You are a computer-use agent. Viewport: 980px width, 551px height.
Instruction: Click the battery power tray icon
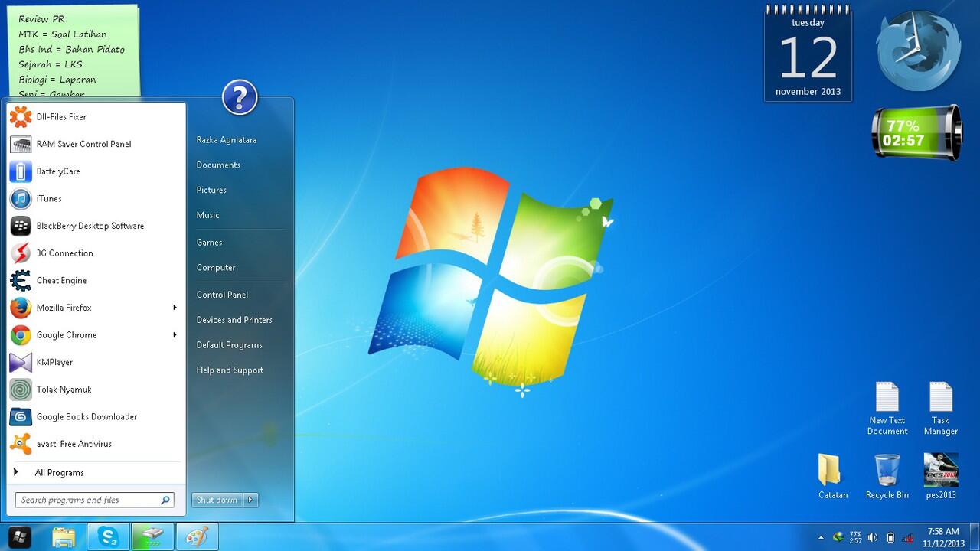click(890, 537)
